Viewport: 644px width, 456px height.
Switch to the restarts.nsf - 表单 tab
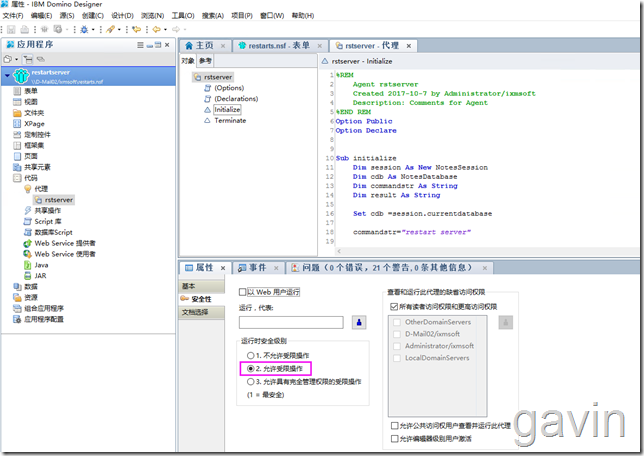[279, 46]
